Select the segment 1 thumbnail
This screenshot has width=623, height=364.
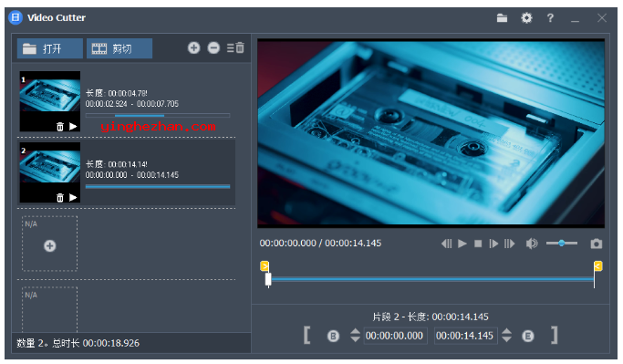point(50,101)
